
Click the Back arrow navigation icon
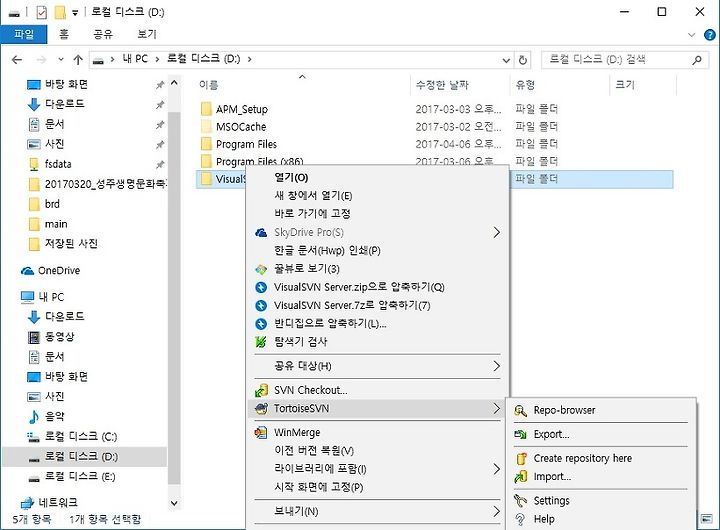pyautogui.click(x=17, y=60)
